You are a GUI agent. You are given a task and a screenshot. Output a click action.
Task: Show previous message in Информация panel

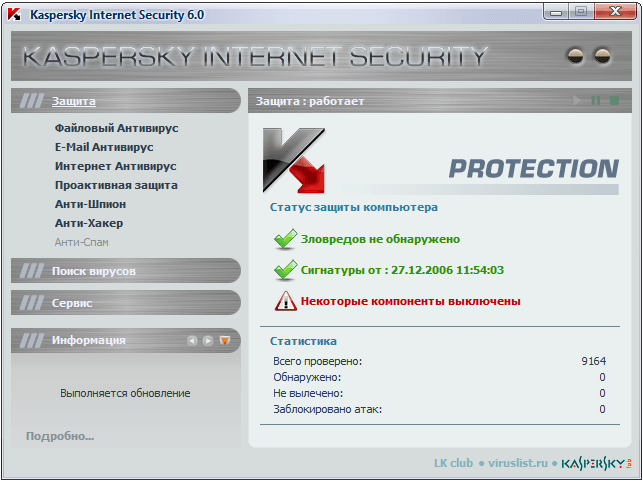pos(193,341)
